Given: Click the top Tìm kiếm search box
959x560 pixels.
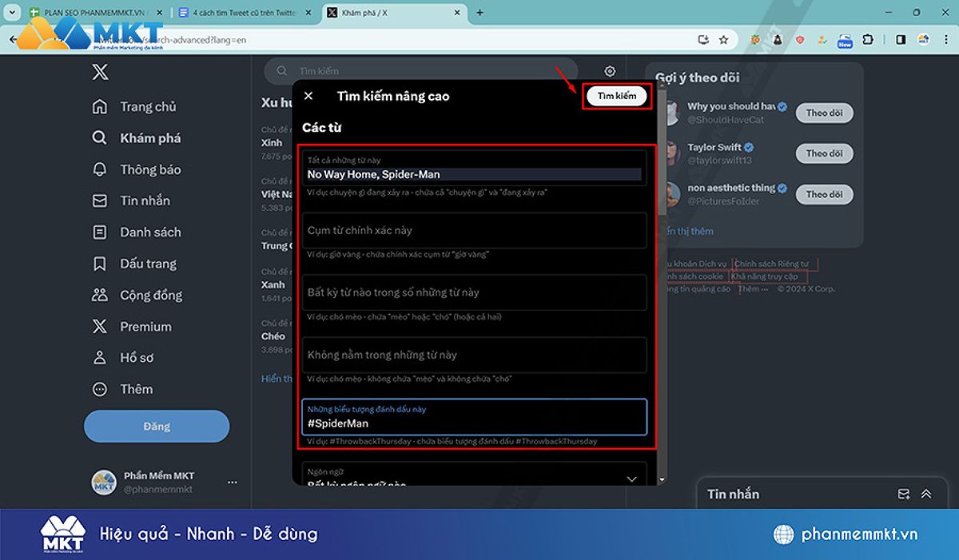Looking at the screenshot, I should point(420,71).
